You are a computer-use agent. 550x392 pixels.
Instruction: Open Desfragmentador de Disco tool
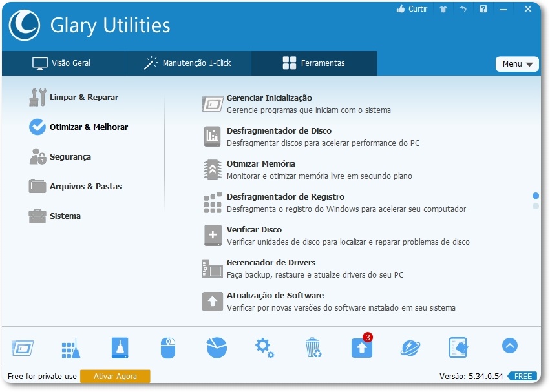[279, 131]
